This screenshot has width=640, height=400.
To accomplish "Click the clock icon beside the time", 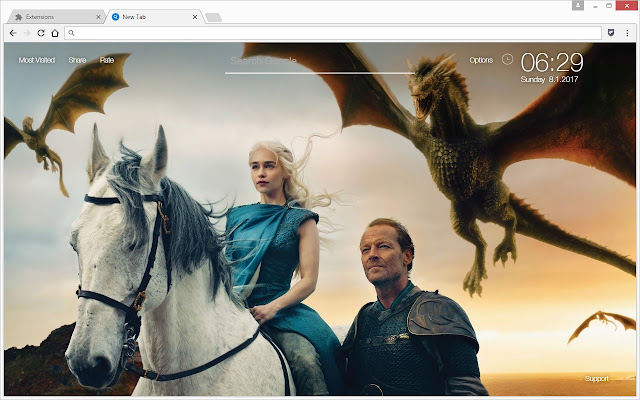I will coord(507,60).
